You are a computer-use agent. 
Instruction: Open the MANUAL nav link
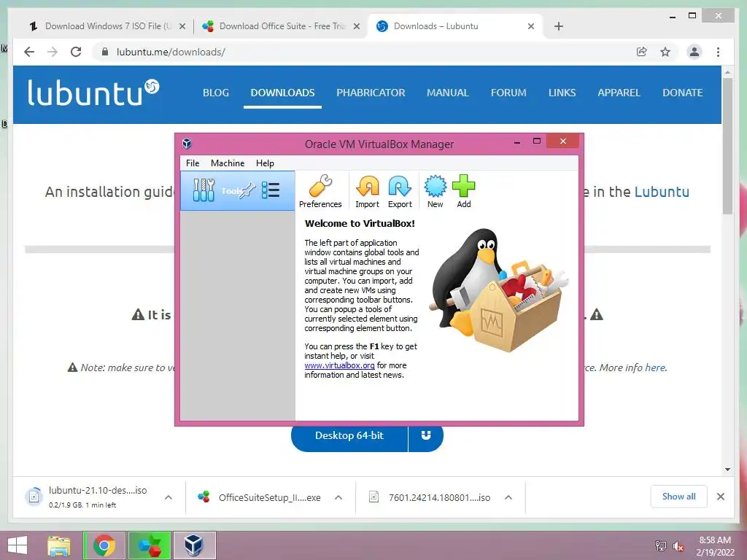tap(448, 93)
